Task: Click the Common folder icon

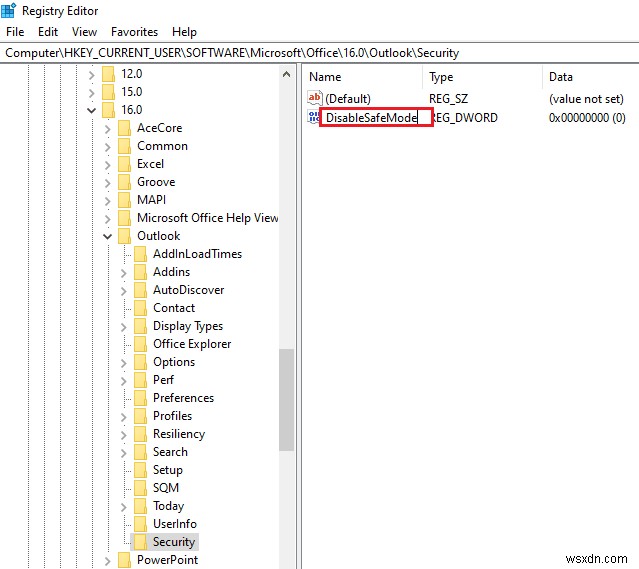Action: tap(124, 146)
